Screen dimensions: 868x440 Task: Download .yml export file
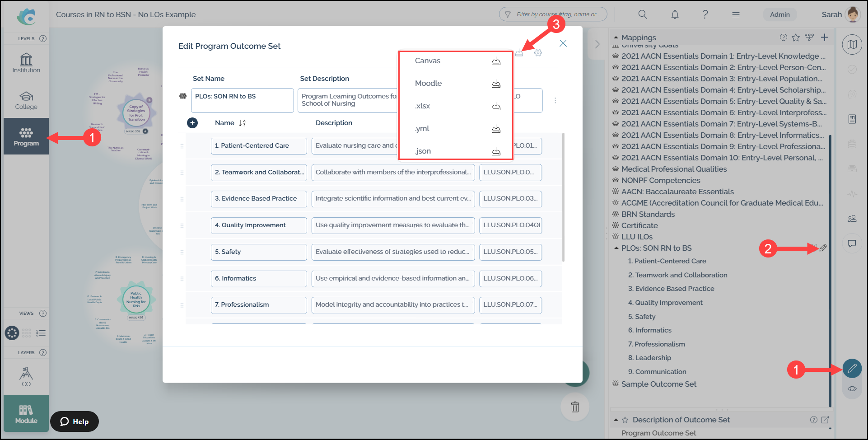496,129
